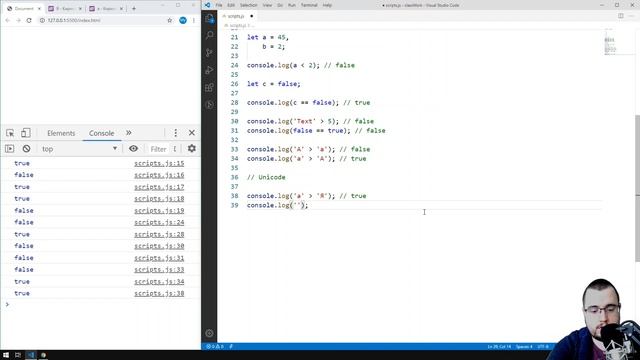640x360 pixels.
Task: Bookmark this page with the star
Action: point(170,20)
